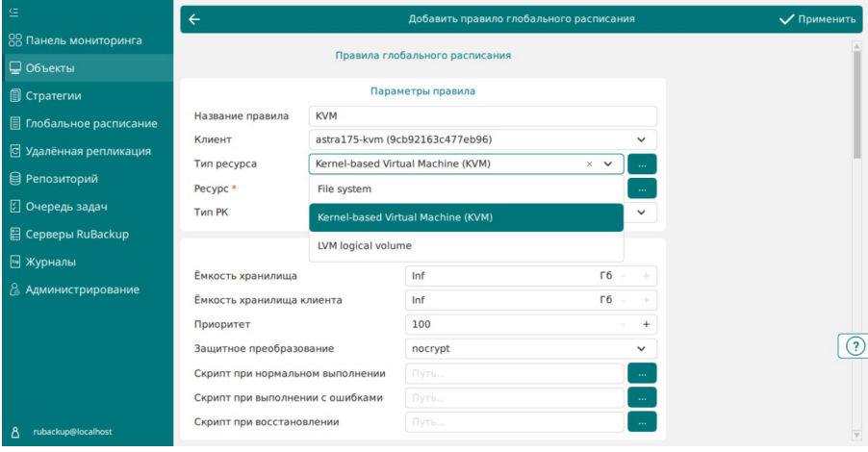The image size is (868, 452).
Task: Browse for Ресурс with ellipsis button
Action: [642, 188]
